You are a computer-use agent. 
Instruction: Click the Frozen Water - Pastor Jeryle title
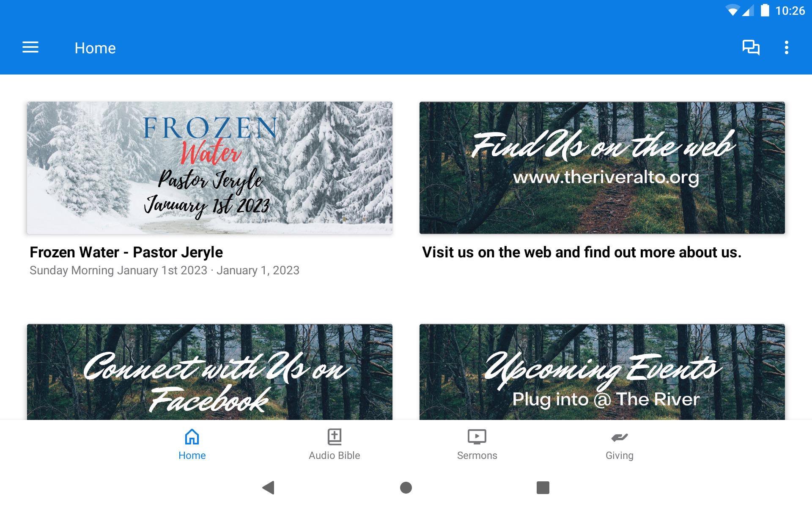pos(126,252)
